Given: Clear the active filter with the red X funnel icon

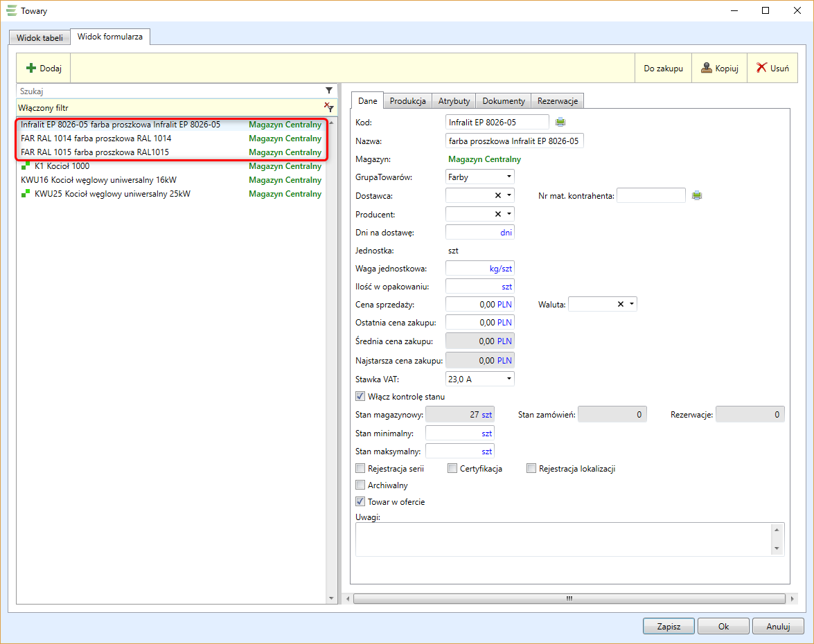Looking at the screenshot, I should [x=329, y=107].
